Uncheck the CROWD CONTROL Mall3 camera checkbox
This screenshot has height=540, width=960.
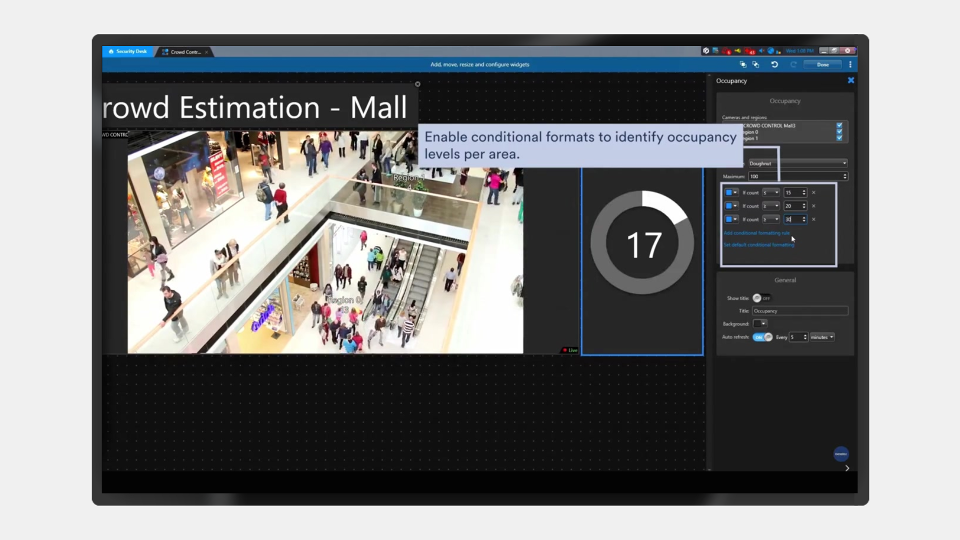click(839, 126)
